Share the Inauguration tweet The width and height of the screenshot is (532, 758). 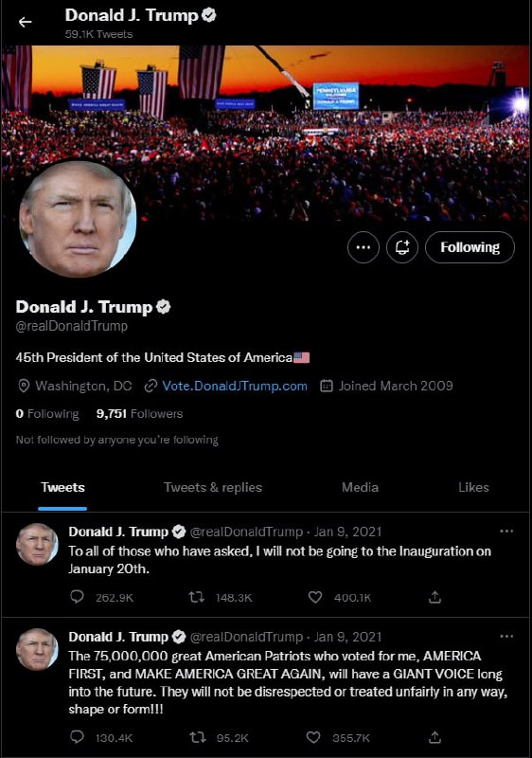pos(434,597)
